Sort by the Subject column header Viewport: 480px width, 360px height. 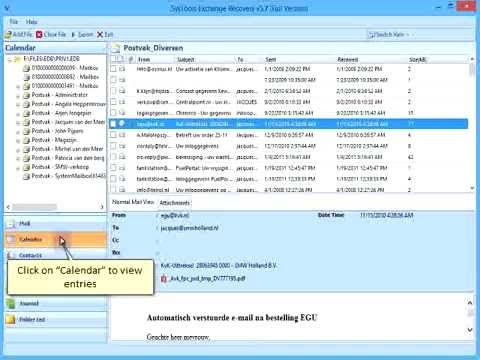[186, 59]
